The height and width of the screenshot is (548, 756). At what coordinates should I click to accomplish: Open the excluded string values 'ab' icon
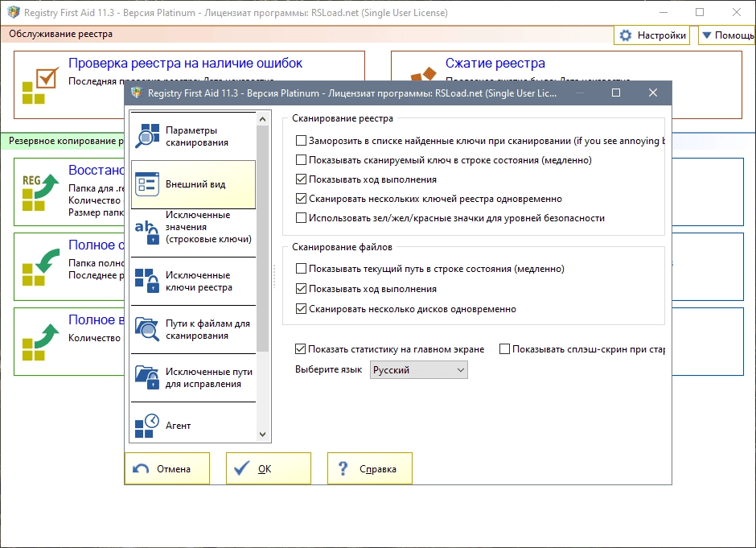[147, 233]
